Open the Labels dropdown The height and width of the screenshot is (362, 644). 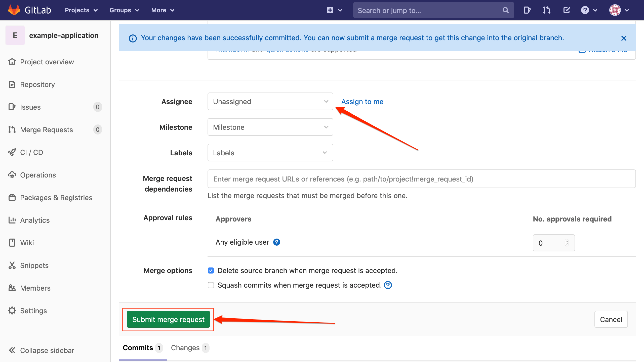coord(270,152)
